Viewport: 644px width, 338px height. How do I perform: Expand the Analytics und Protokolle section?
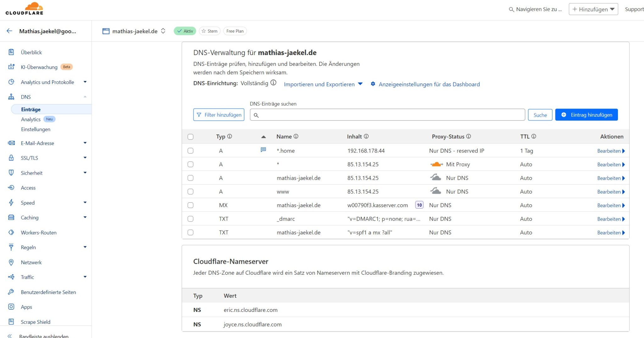47,82
